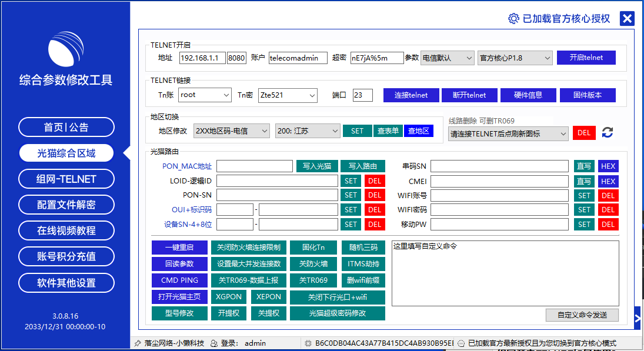Viewport: 644px width, 351px height.
Task: Click DEL in the PON-SN row
Action: [x=375, y=195]
